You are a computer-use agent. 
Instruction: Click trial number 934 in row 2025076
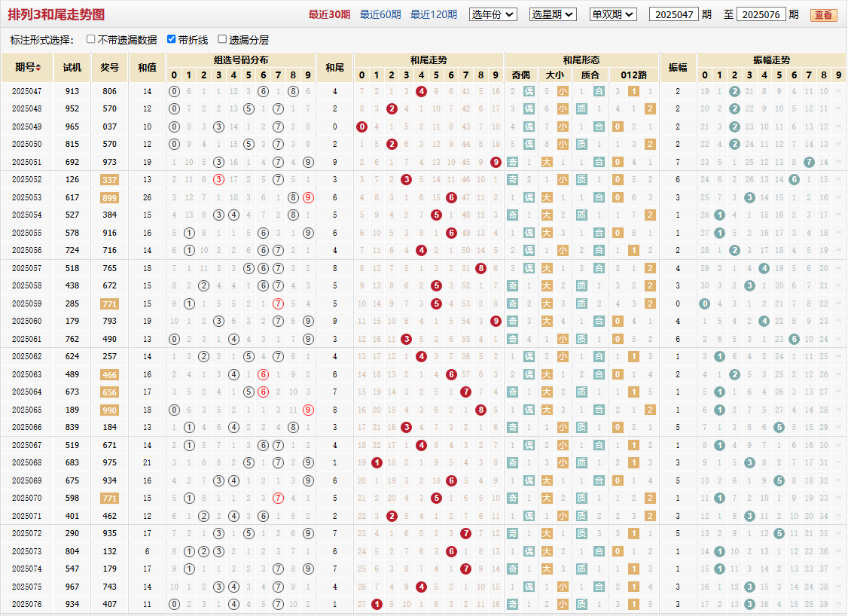point(72,605)
